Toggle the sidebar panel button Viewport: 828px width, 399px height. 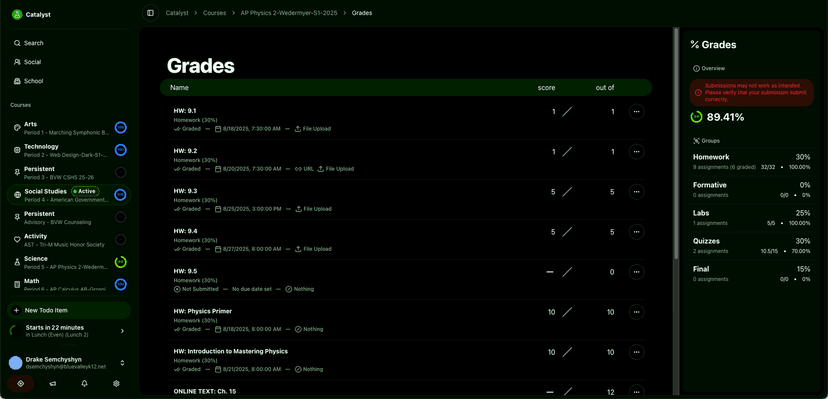click(150, 13)
